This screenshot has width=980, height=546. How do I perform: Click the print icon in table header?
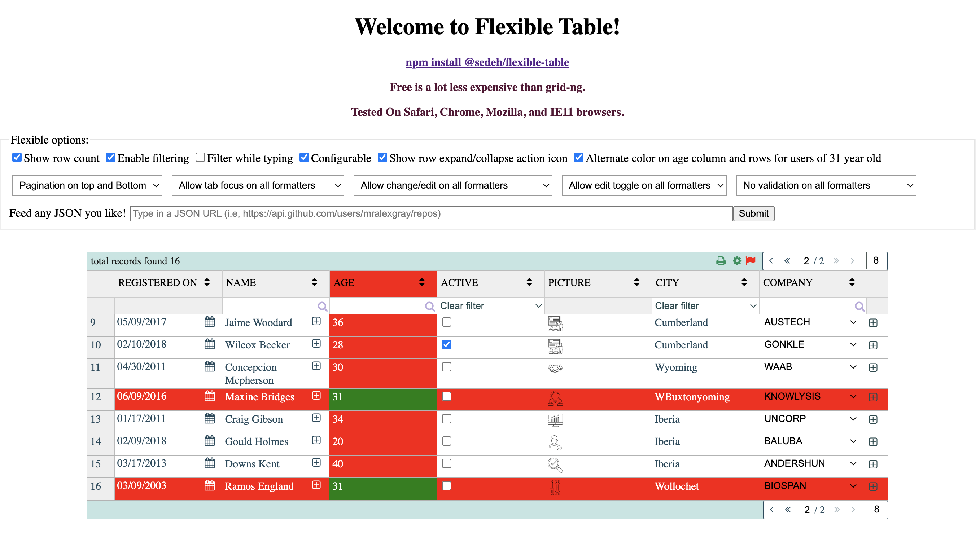(x=721, y=261)
